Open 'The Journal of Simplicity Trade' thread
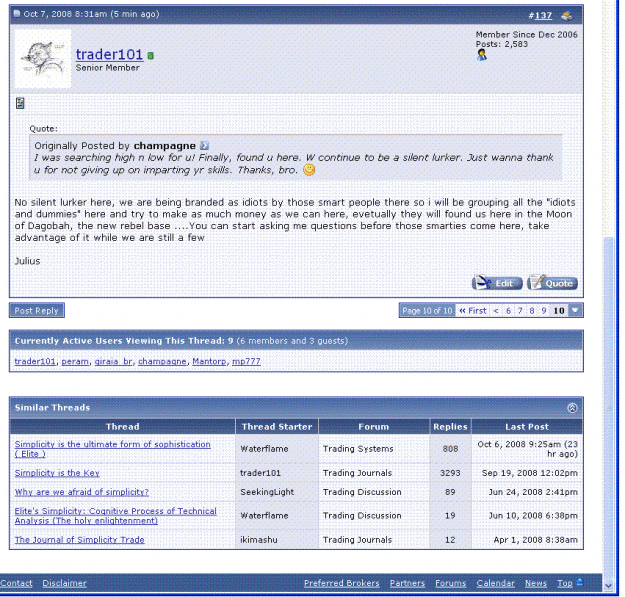The width and height of the screenshot is (625, 597). [80, 540]
